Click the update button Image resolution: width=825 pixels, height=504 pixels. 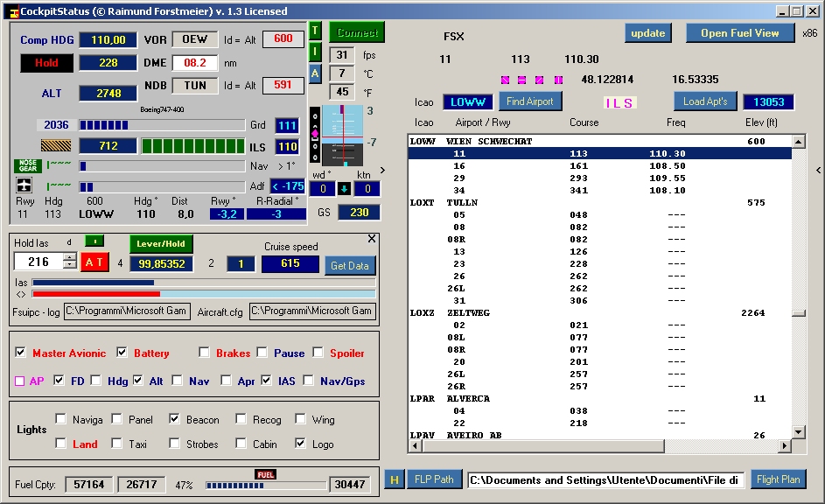[648, 33]
